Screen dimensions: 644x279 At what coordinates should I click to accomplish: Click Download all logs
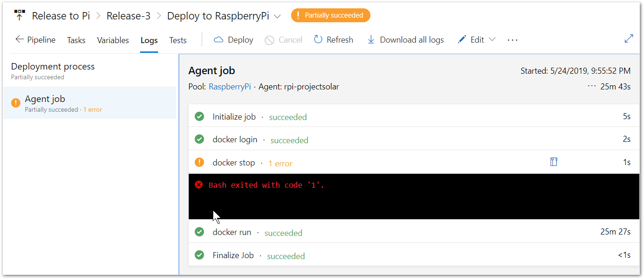tap(406, 40)
